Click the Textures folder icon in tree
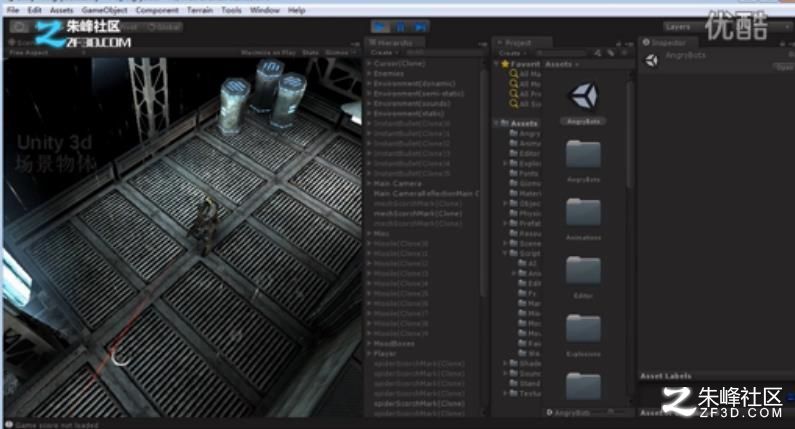This screenshot has height=429, width=795. pyautogui.click(x=514, y=393)
